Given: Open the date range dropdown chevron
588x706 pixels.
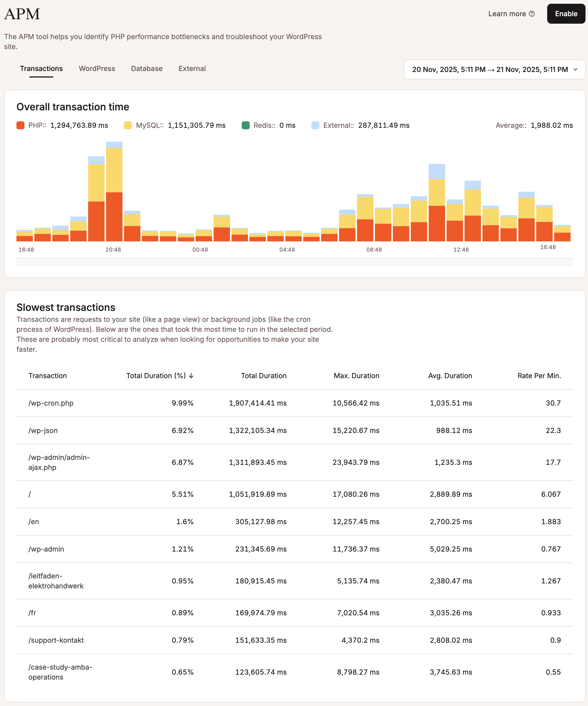Looking at the screenshot, I should [575, 70].
